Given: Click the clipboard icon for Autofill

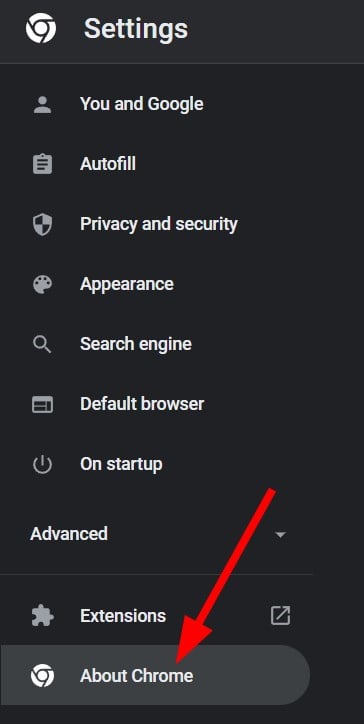Looking at the screenshot, I should (42, 164).
